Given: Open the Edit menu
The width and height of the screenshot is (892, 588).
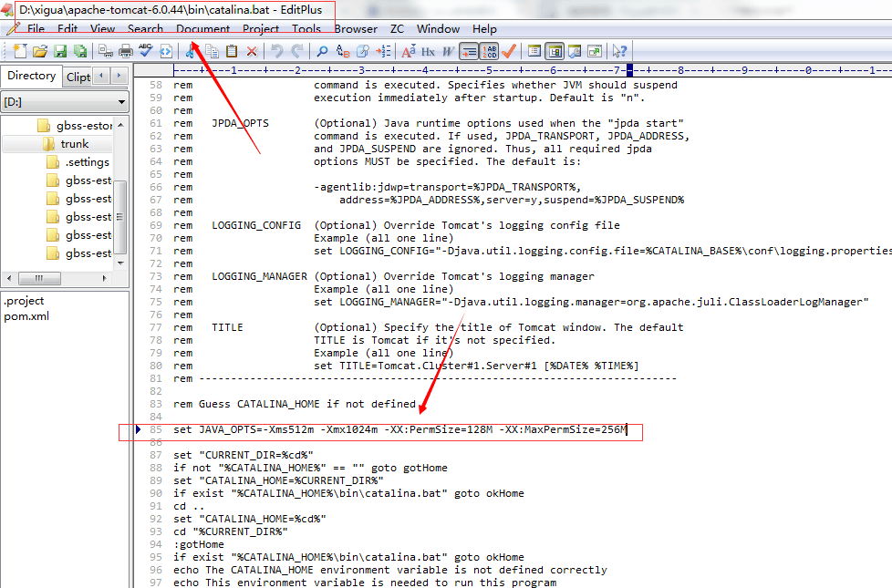Looking at the screenshot, I should tap(67, 29).
